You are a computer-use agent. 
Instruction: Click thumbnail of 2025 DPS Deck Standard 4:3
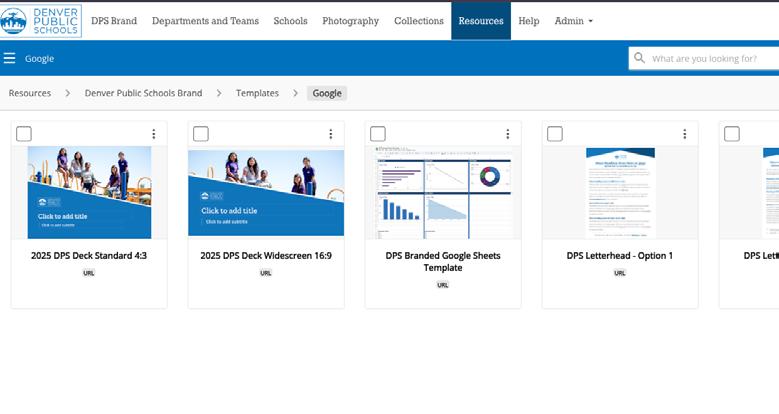point(89,192)
